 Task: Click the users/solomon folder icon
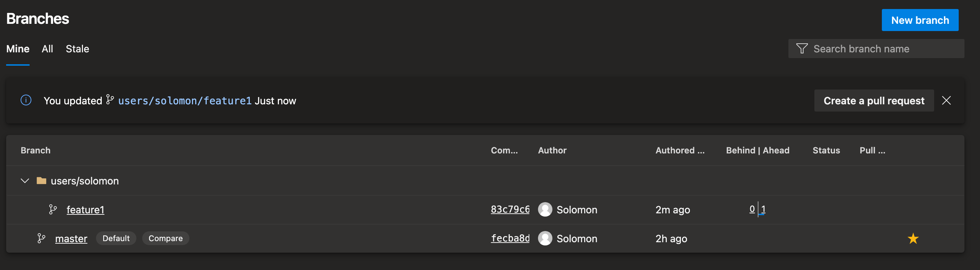(41, 180)
